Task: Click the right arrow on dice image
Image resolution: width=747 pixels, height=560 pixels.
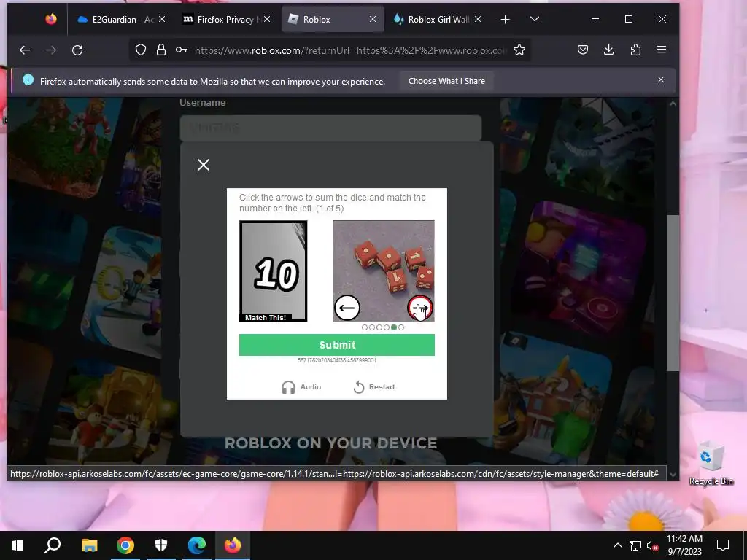Action: pyautogui.click(x=420, y=308)
